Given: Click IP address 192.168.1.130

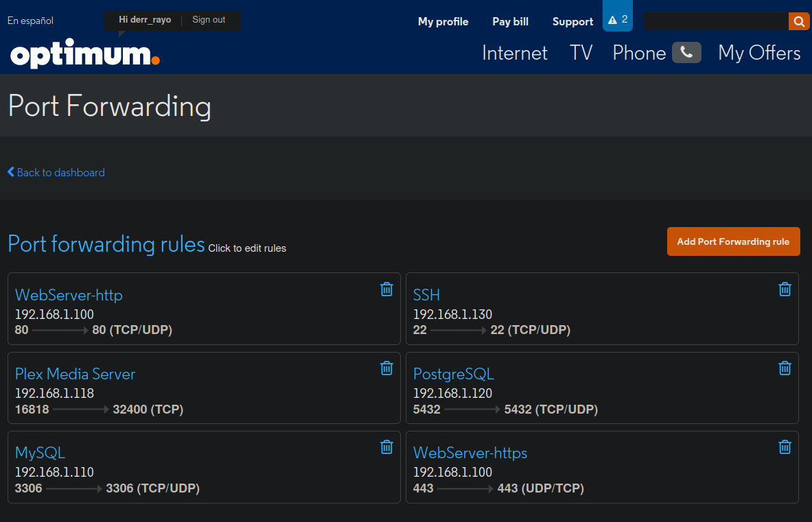Looking at the screenshot, I should [x=452, y=314].
